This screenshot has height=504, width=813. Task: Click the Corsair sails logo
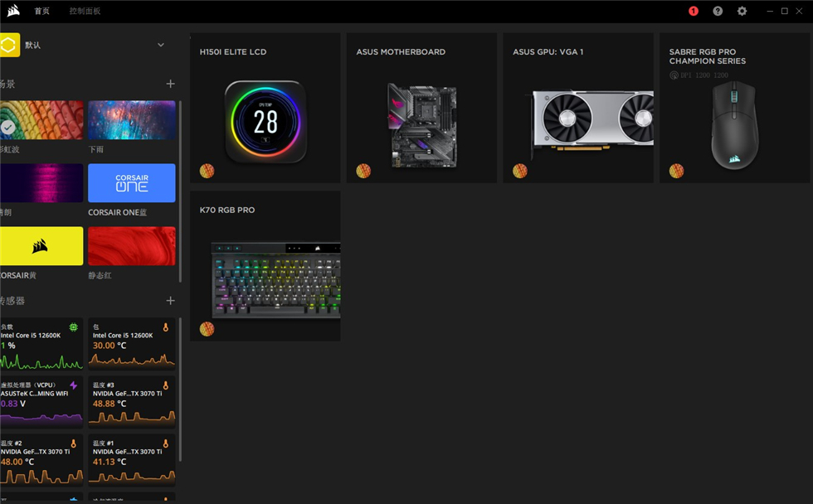tap(13, 11)
